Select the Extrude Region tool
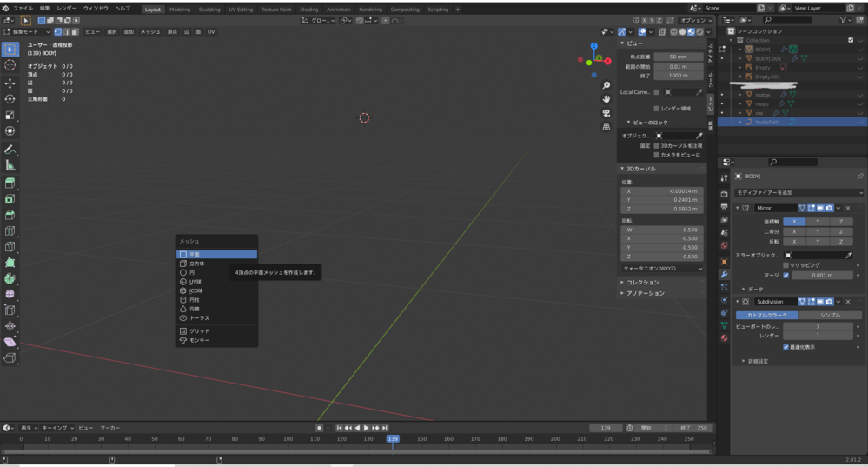868x467 pixels. click(x=10, y=183)
